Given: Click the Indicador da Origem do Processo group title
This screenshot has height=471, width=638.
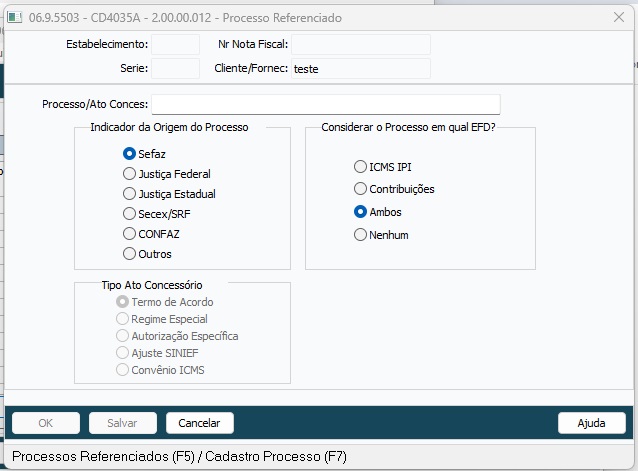Looking at the screenshot, I should pos(169,127).
